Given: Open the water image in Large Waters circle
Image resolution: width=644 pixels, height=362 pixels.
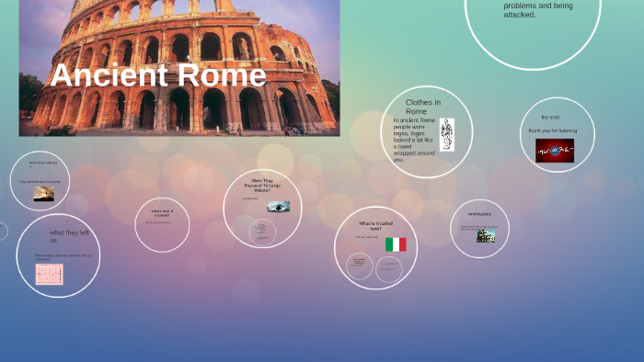Looking at the screenshot, I should point(279,207).
